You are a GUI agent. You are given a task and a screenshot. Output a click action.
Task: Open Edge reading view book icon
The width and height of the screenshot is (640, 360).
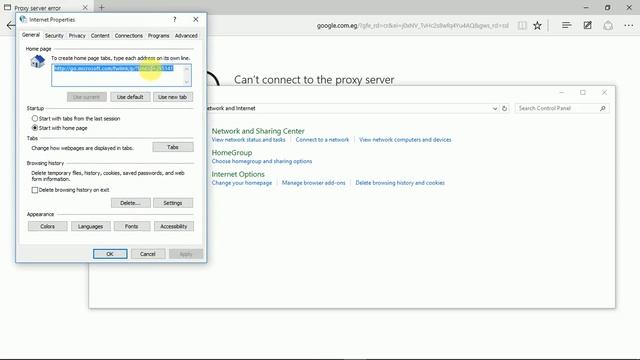(x=522, y=25)
